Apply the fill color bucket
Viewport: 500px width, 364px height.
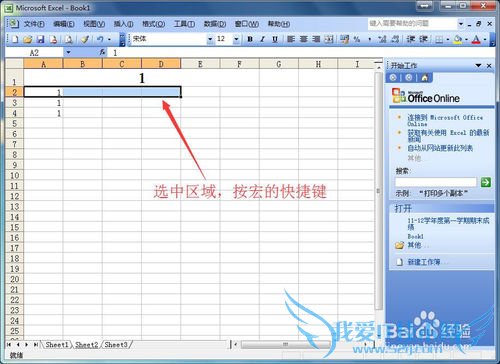pos(458,39)
